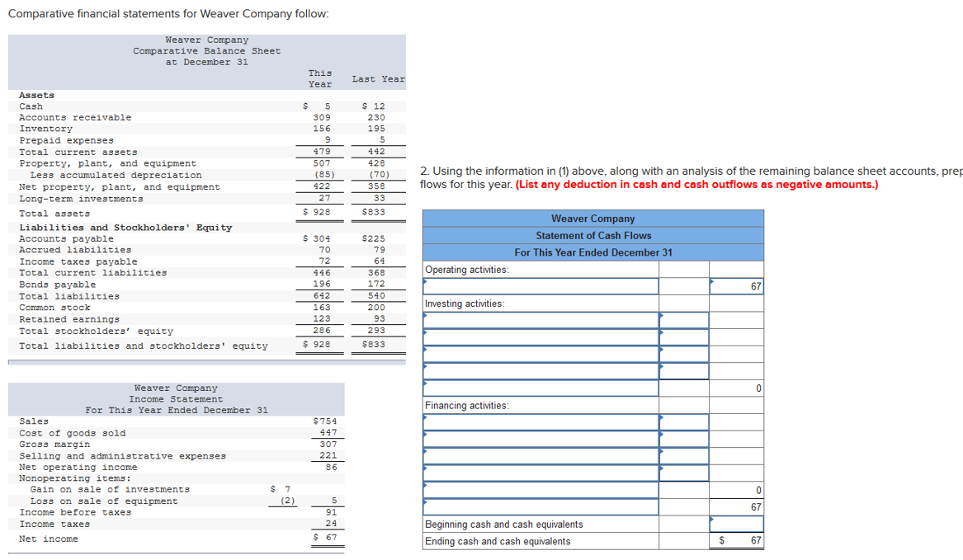
Task: Open the Investing subtotal description dropdown beside 0
Action: pos(541,388)
